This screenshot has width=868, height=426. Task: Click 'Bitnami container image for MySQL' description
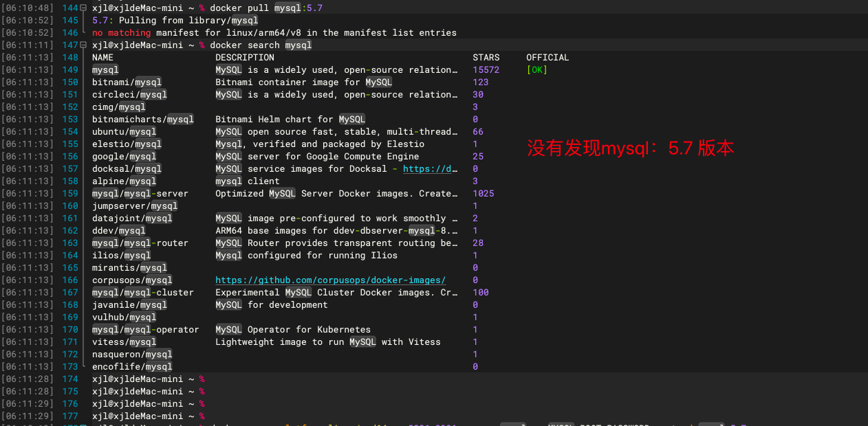(x=304, y=82)
